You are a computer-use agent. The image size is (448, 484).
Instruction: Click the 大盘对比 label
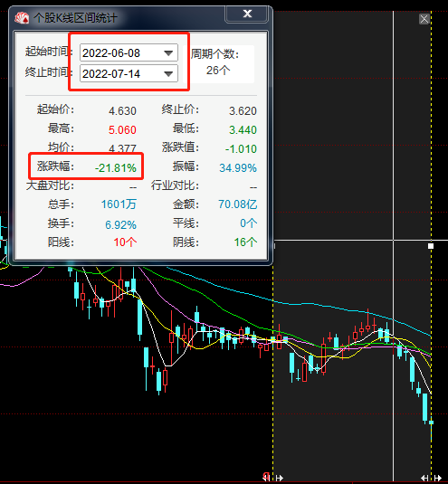point(50,185)
